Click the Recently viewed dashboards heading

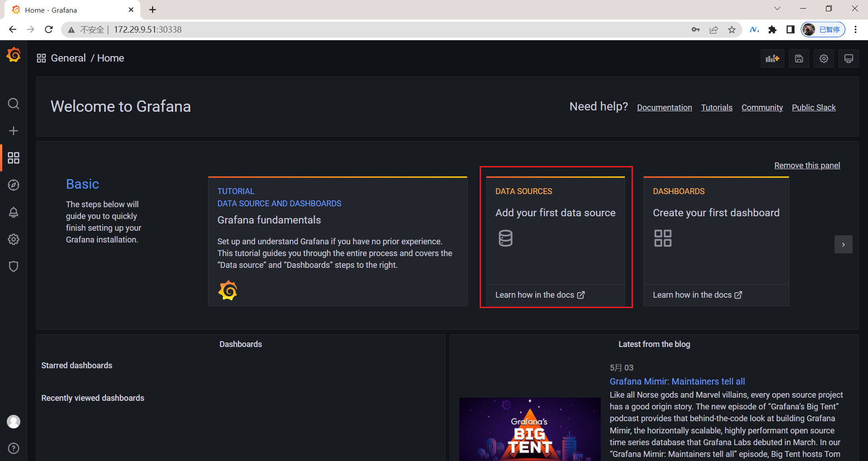point(93,398)
